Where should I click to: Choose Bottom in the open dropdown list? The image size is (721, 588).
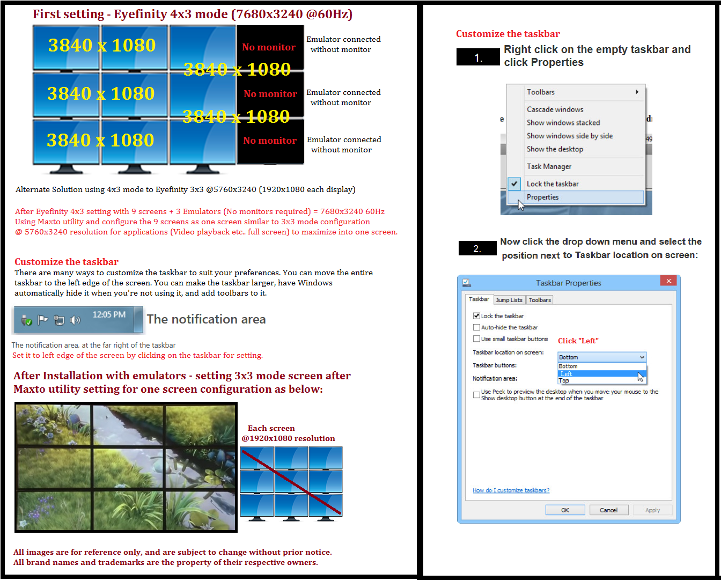(x=602, y=366)
